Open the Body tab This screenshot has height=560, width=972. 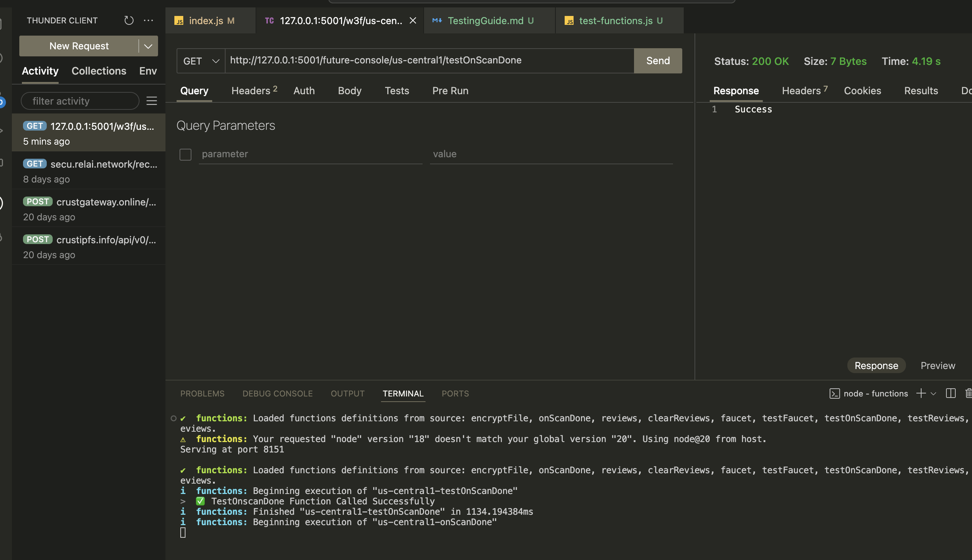click(x=349, y=91)
